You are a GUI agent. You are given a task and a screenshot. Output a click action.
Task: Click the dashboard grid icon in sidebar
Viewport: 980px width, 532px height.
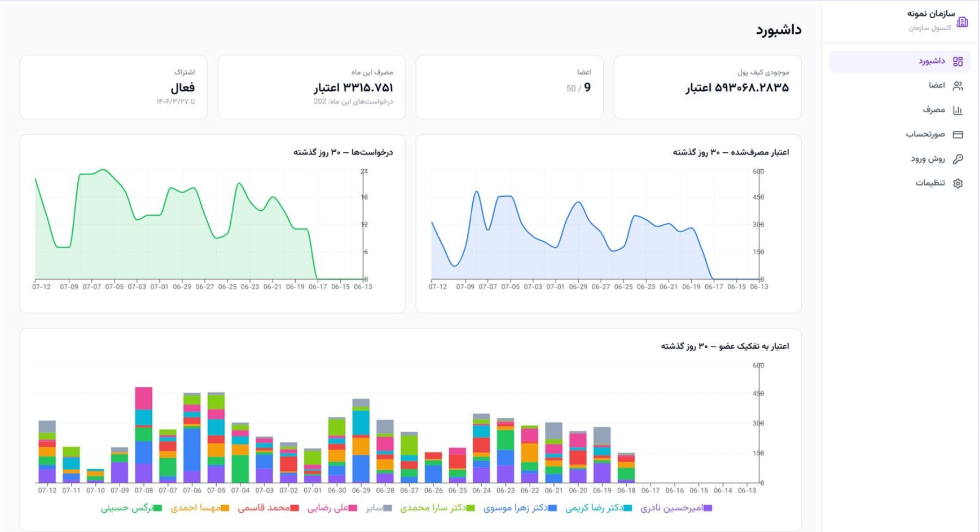point(957,62)
